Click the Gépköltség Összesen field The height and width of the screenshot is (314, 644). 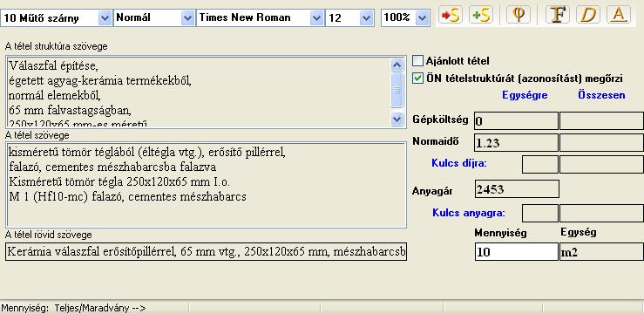[x=601, y=121]
